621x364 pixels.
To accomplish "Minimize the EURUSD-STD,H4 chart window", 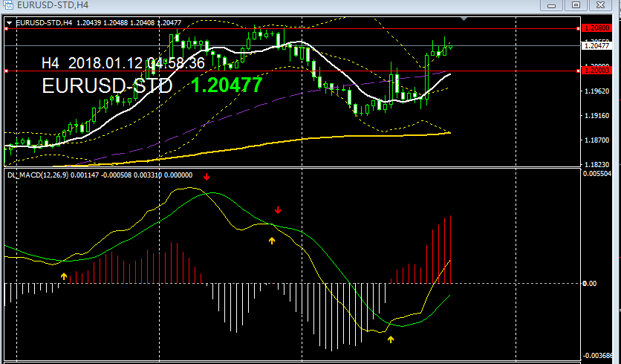I will click(x=550, y=5).
